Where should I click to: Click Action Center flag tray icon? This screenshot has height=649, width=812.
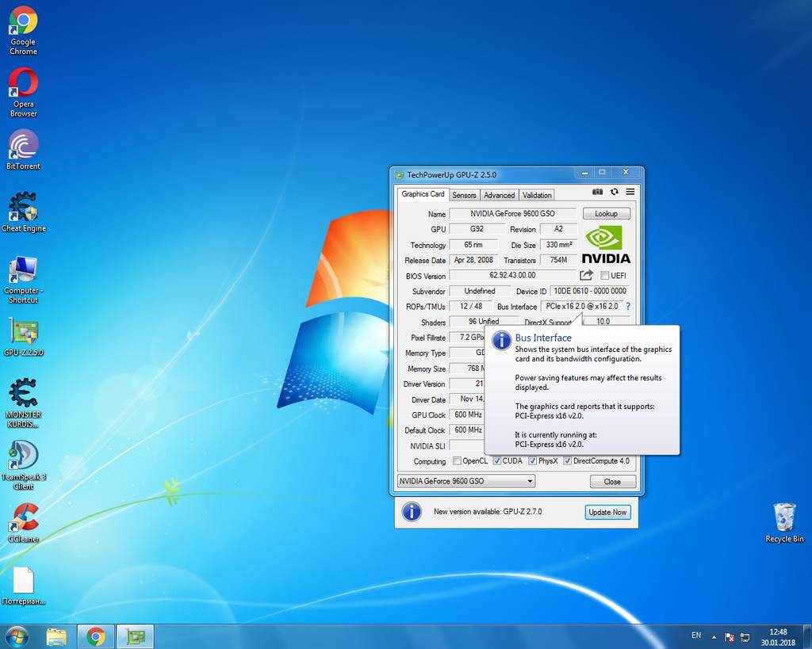pyautogui.click(x=730, y=636)
